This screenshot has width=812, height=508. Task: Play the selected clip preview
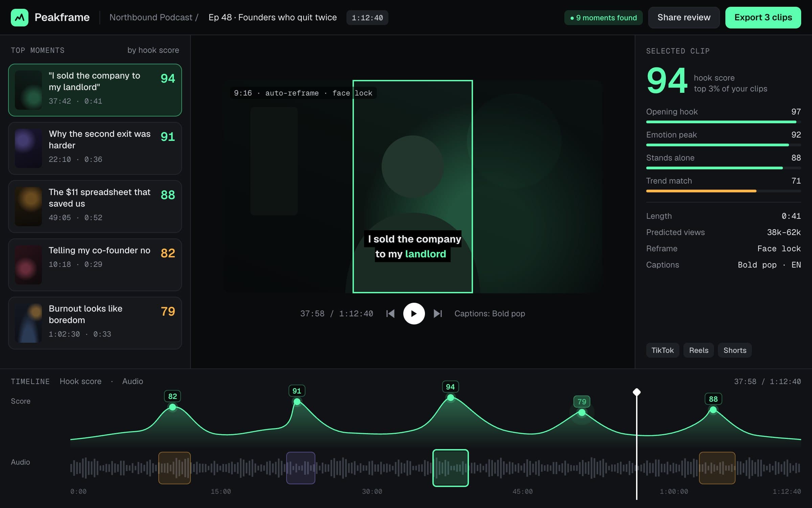414,314
